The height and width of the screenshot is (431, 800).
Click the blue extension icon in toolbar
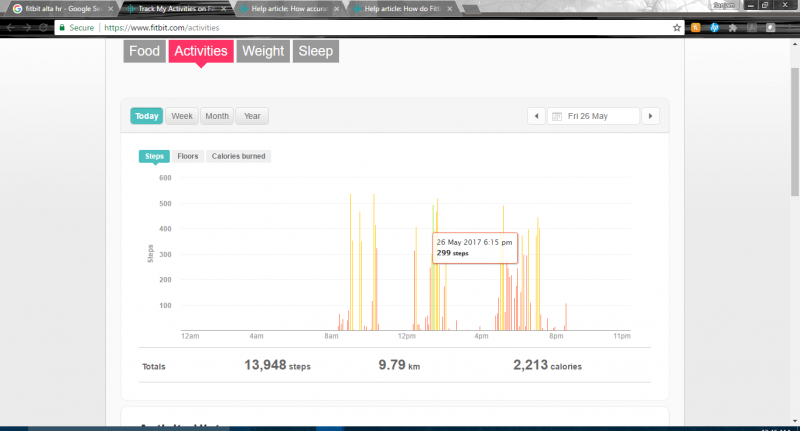click(x=714, y=28)
